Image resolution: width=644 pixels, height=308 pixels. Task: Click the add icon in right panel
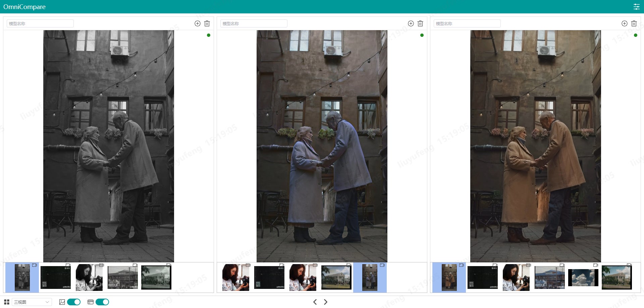tap(625, 23)
